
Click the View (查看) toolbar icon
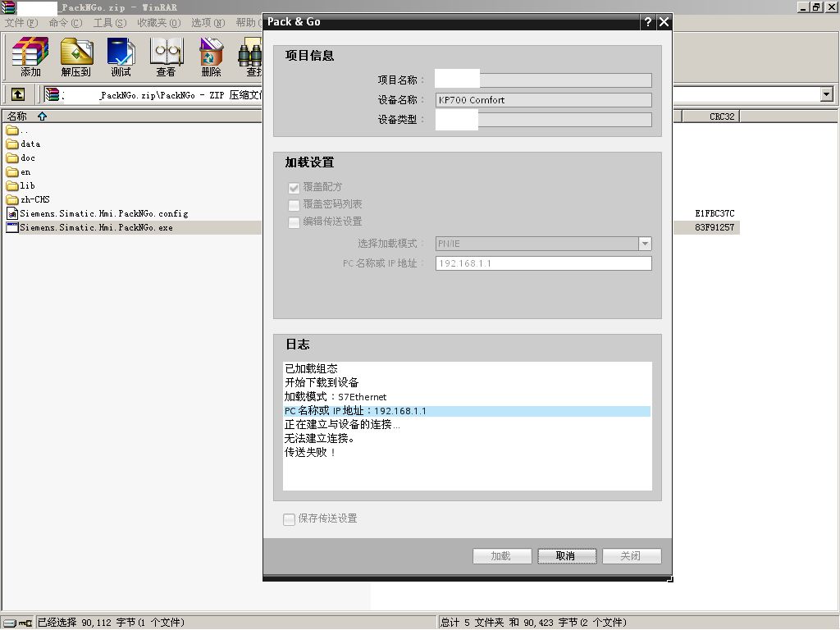(166, 57)
